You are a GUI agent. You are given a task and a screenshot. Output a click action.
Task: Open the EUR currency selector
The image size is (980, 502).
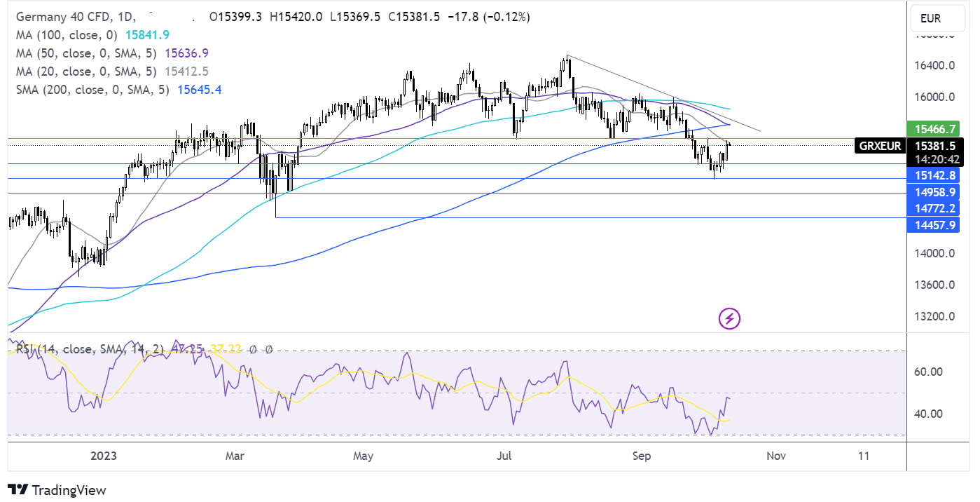tap(938, 18)
